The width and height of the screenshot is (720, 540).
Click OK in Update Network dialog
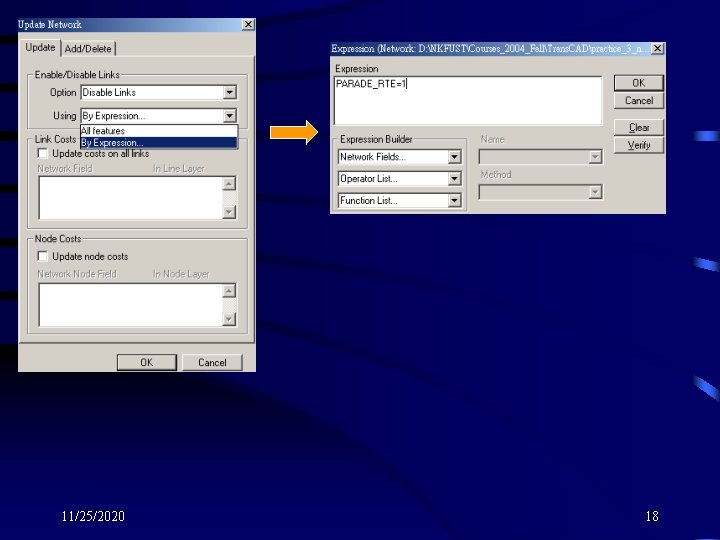(x=147, y=362)
